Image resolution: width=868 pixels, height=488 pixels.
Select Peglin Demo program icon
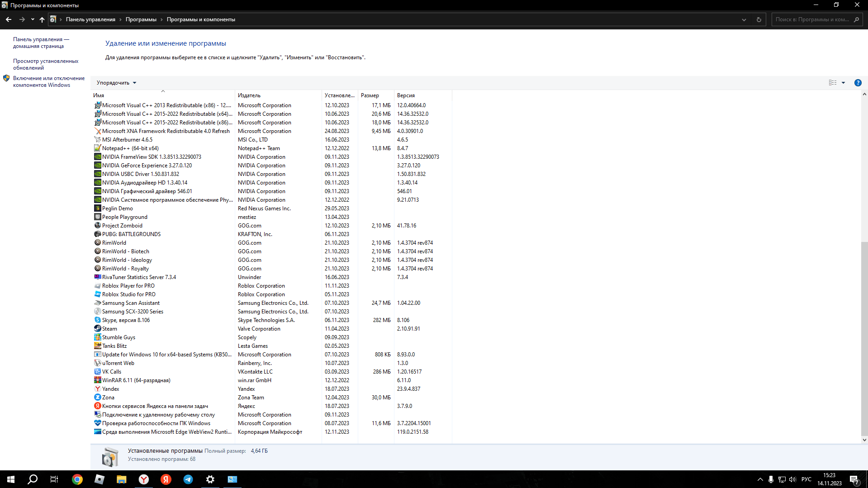[97, 208]
